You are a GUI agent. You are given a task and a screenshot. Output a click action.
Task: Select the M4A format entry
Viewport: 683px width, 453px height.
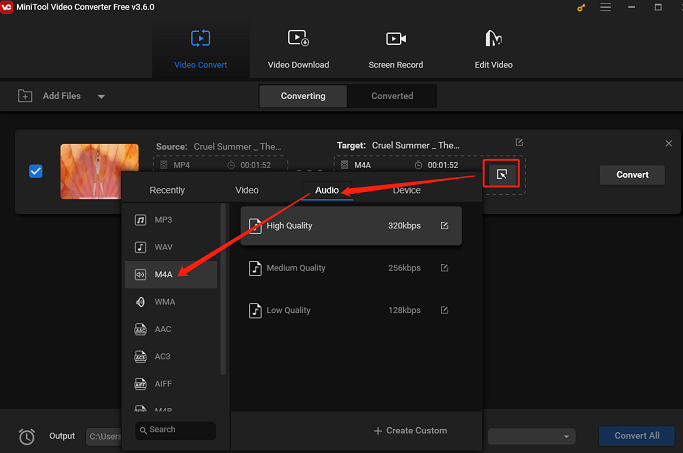(x=171, y=274)
